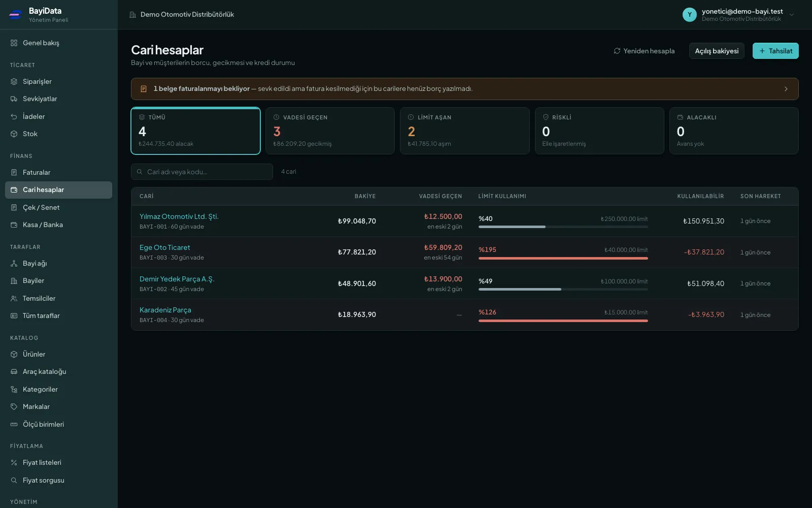Click the Stok box icon
This screenshot has width=812, height=508.
pyautogui.click(x=14, y=134)
